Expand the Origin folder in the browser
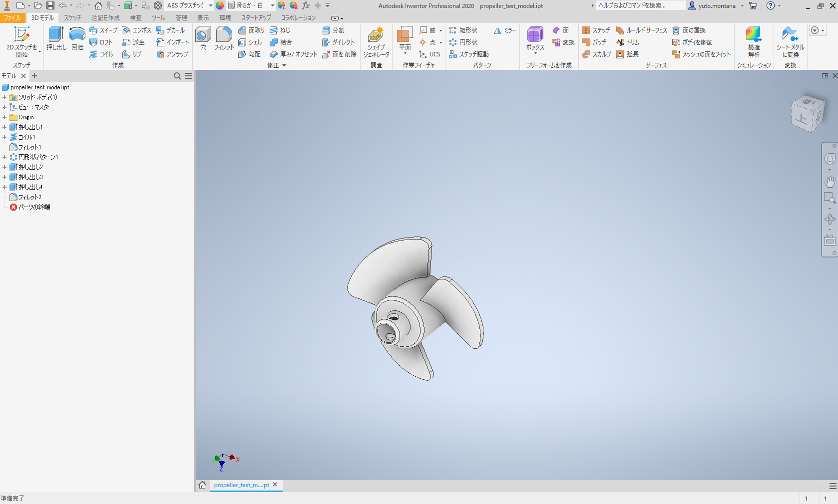 point(4,117)
